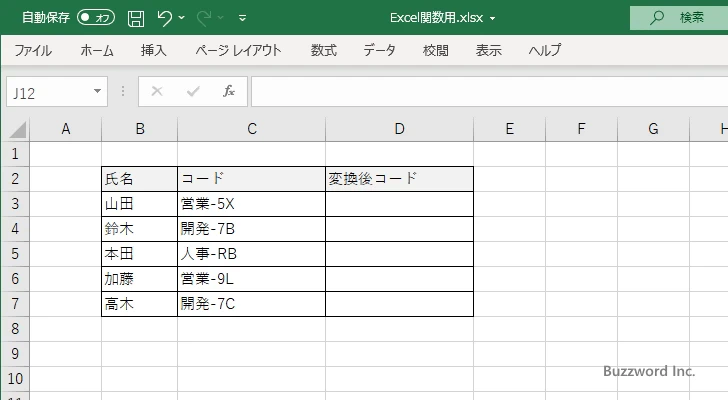728x400 pixels.
Task: Switch to the 挿入 tab
Action: [x=154, y=50]
